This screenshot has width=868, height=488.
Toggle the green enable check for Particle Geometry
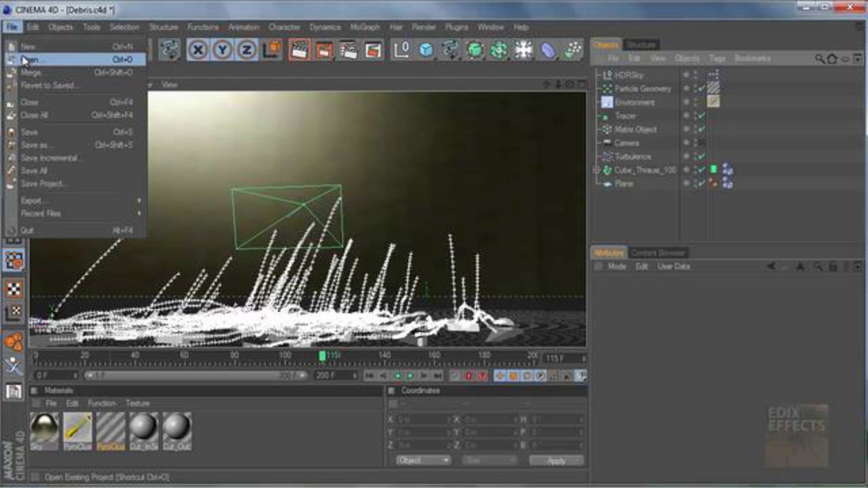[701, 89]
